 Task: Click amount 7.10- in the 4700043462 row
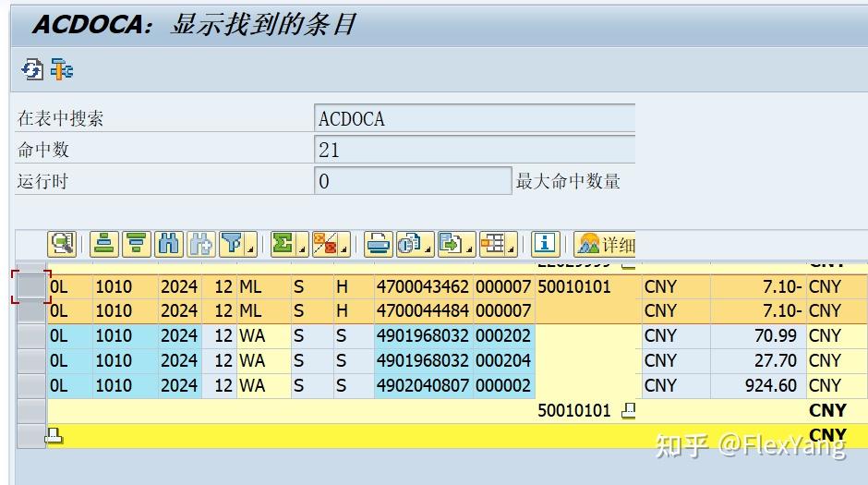(781, 286)
